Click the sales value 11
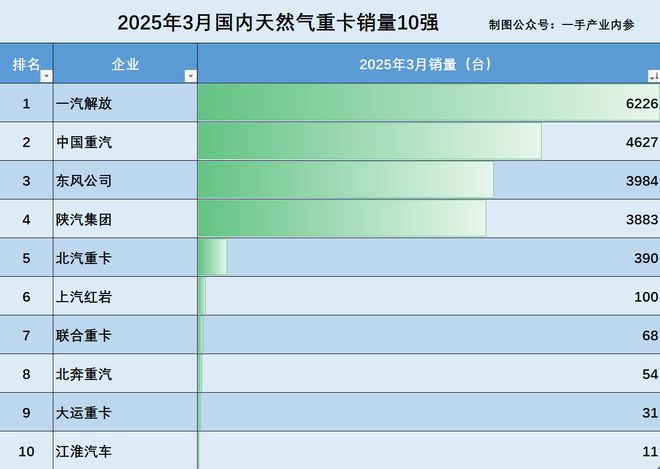The height and width of the screenshot is (469, 660). tap(650, 452)
